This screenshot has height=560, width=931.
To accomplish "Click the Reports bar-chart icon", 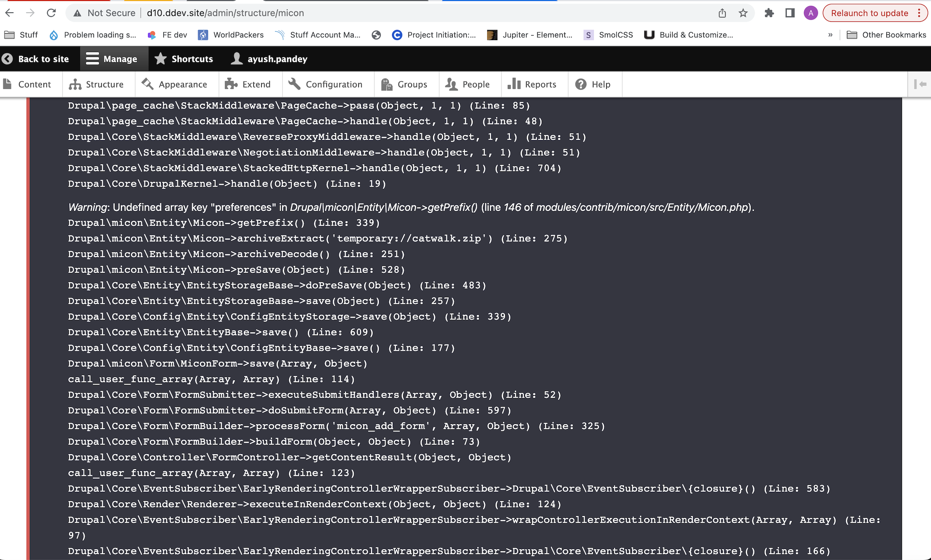I will click(514, 84).
